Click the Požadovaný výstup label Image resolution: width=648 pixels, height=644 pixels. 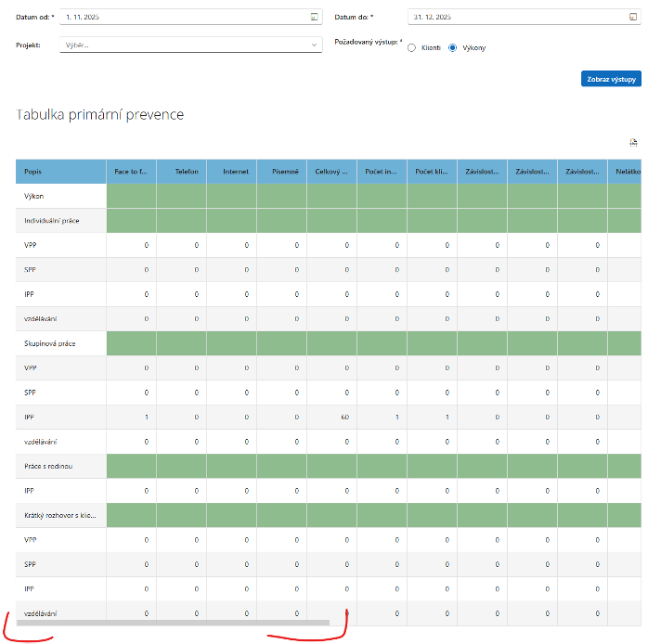coord(369,42)
